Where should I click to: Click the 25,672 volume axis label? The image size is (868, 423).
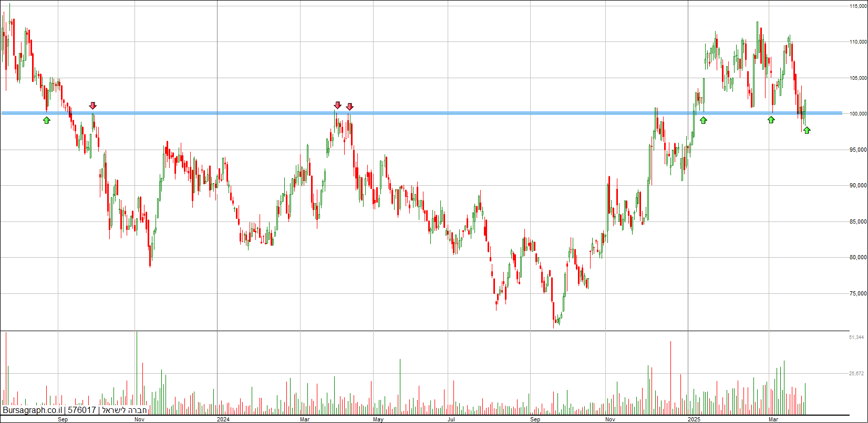tap(856, 374)
